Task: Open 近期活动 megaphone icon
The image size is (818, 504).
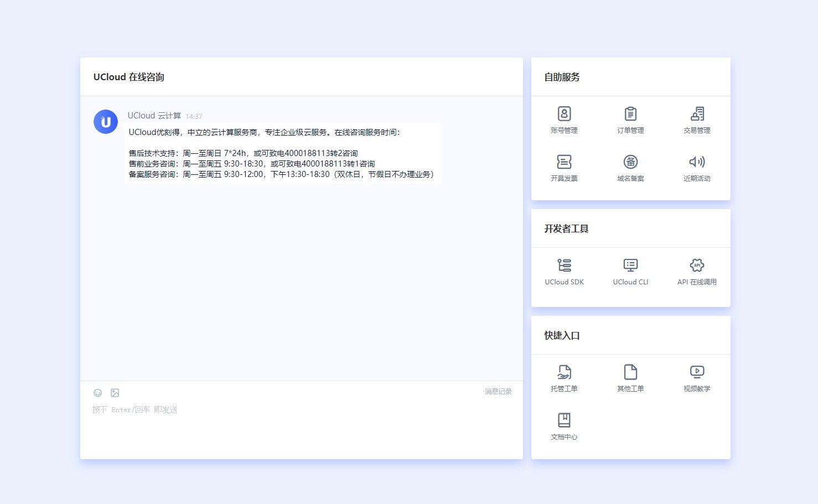Action: (697, 162)
